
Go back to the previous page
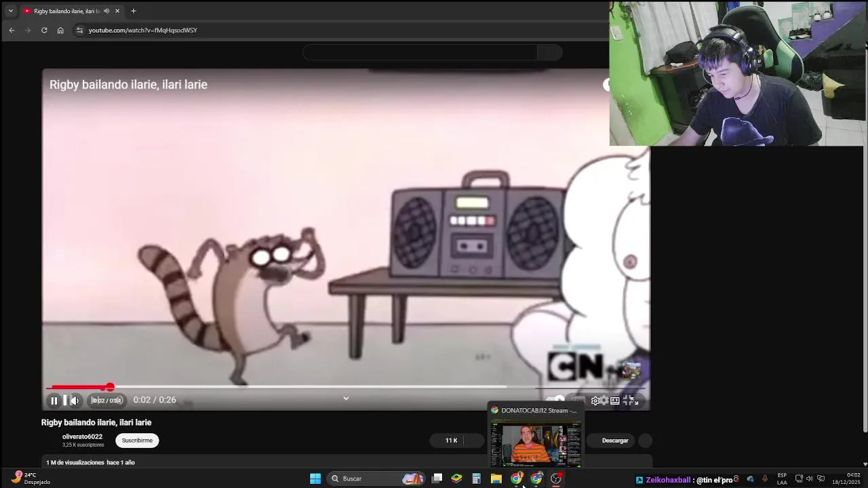(x=12, y=30)
